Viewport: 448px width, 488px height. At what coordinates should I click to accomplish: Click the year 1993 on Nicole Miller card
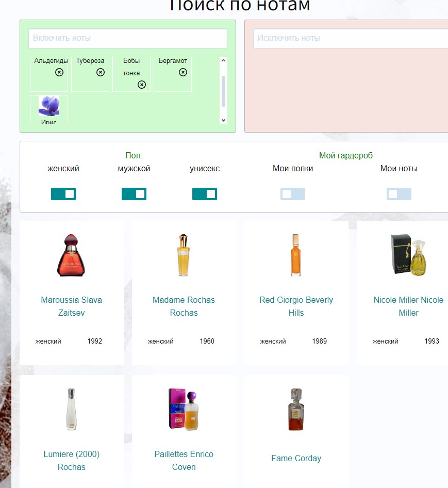coord(432,341)
